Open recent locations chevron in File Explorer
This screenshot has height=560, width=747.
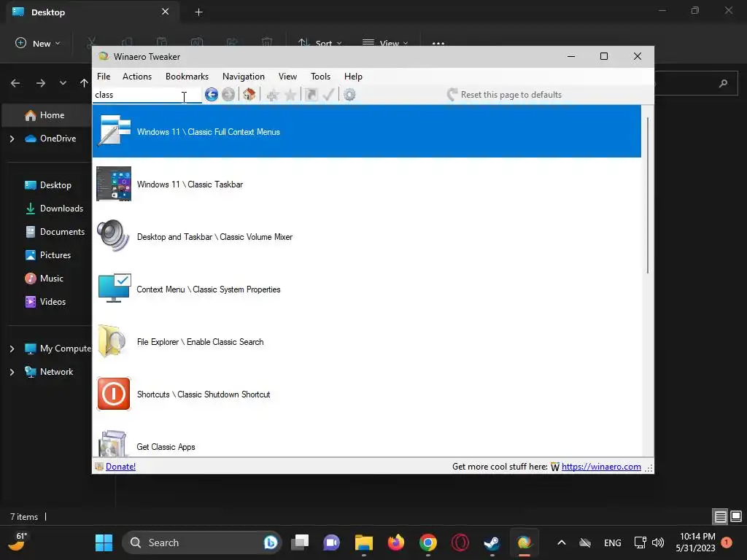point(63,83)
